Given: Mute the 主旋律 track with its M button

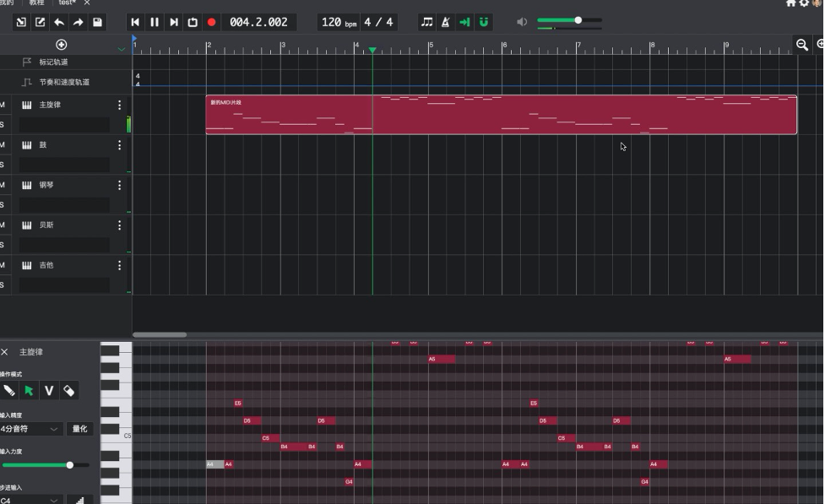Looking at the screenshot, I should coord(2,106).
